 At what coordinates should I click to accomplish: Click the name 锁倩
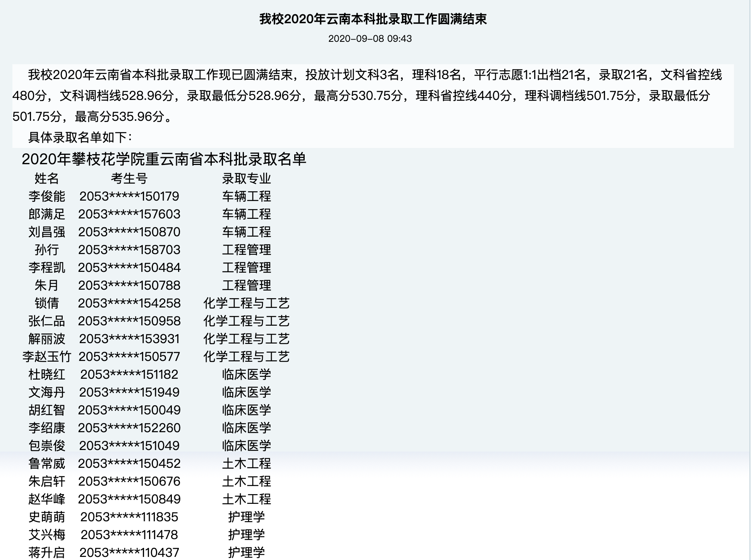pyautogui.click(x=46, y=303)
